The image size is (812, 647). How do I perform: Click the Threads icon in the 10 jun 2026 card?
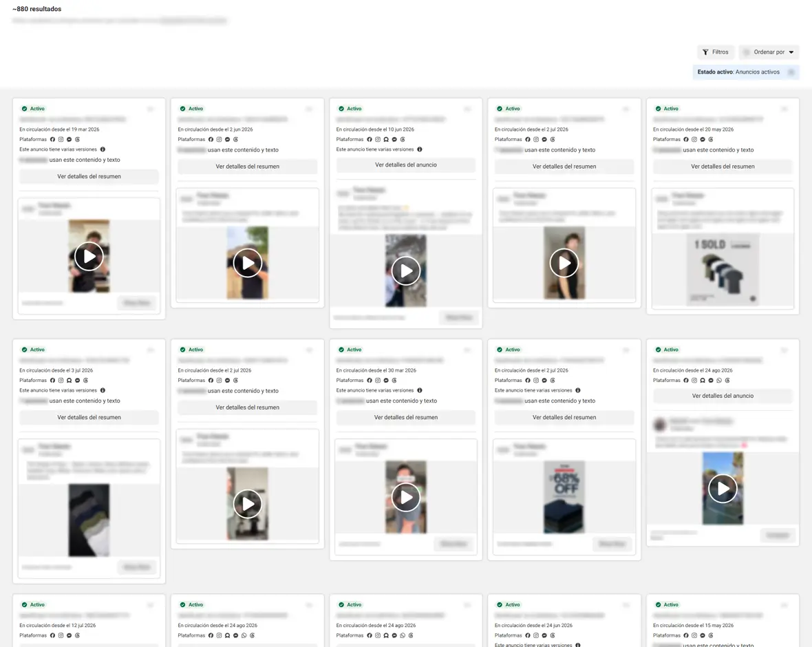pos(403,139)
